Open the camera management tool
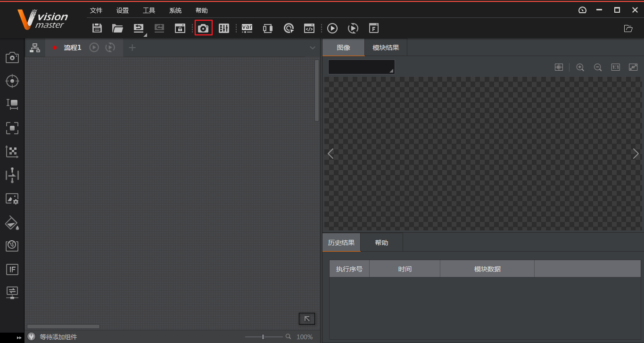Image resolution: width=644 pixels, height=343 pixels. [204, 28]
